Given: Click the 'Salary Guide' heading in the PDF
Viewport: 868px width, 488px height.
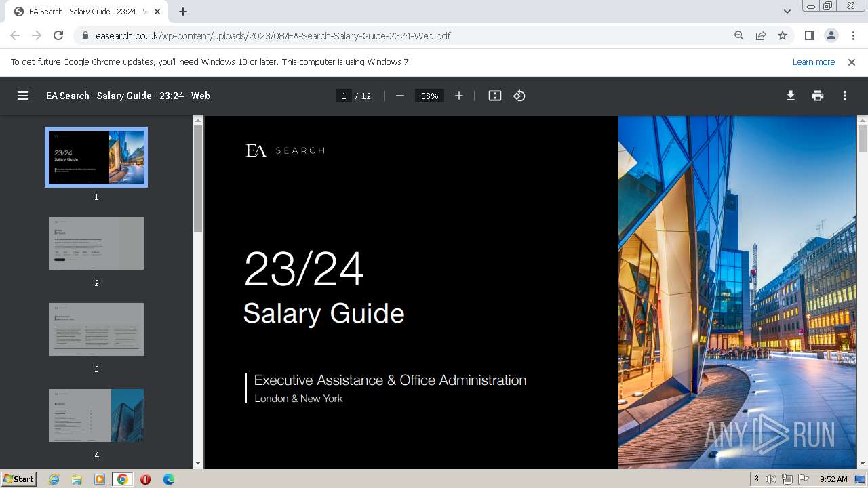Looking at the screenshot, I should 323,314.
